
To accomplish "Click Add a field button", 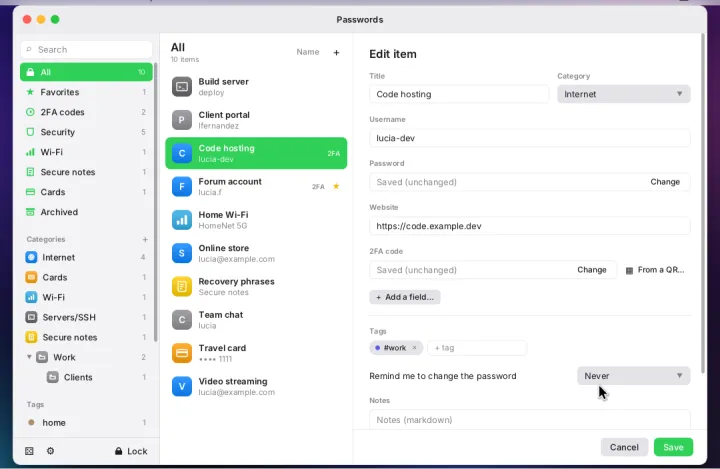I will click(405, 297).
